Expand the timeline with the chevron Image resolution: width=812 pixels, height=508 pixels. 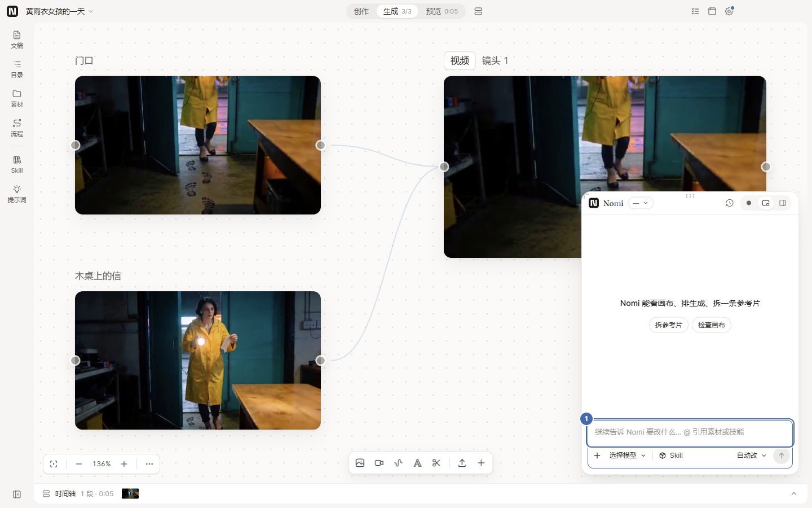point(794,494)
